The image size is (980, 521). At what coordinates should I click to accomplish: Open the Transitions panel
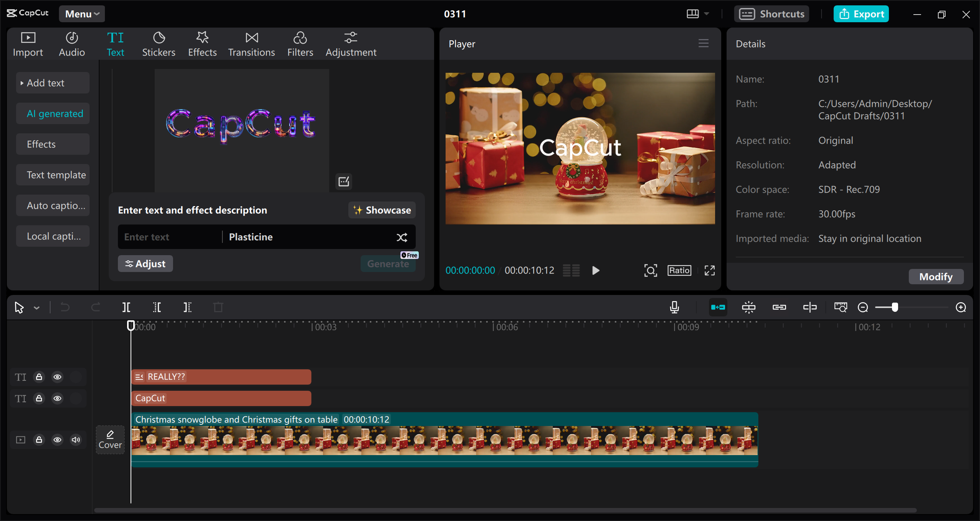point(251,43)
